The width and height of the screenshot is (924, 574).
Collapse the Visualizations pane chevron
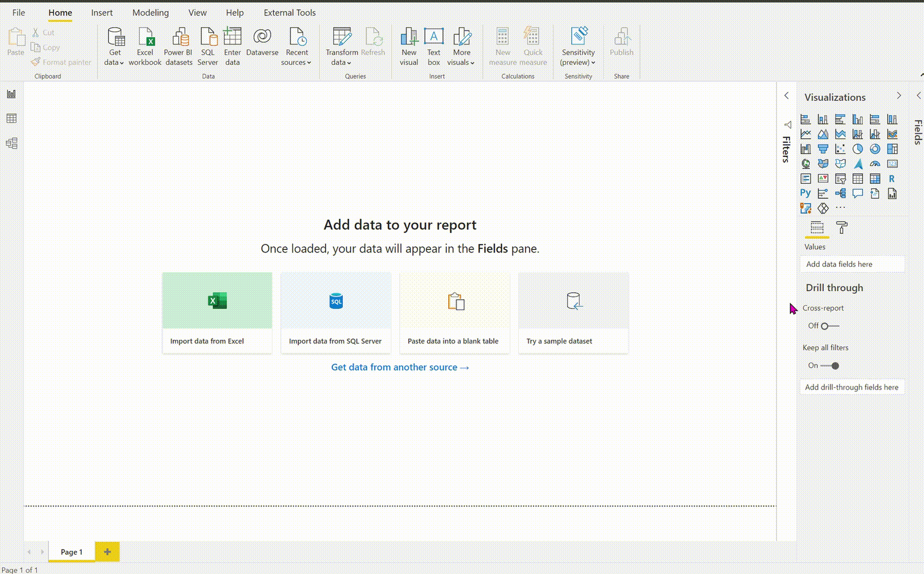tap(899, 96)
